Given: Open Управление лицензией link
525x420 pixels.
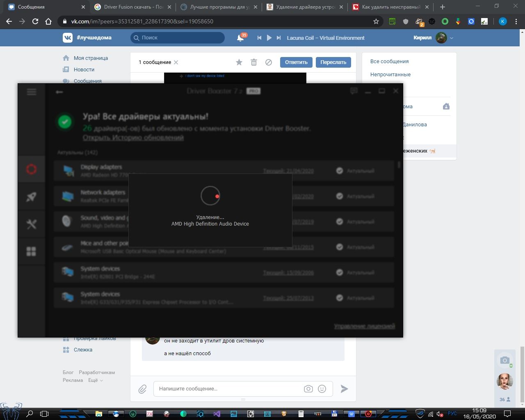Looking at the screenshot, I should tap(364, 326).
